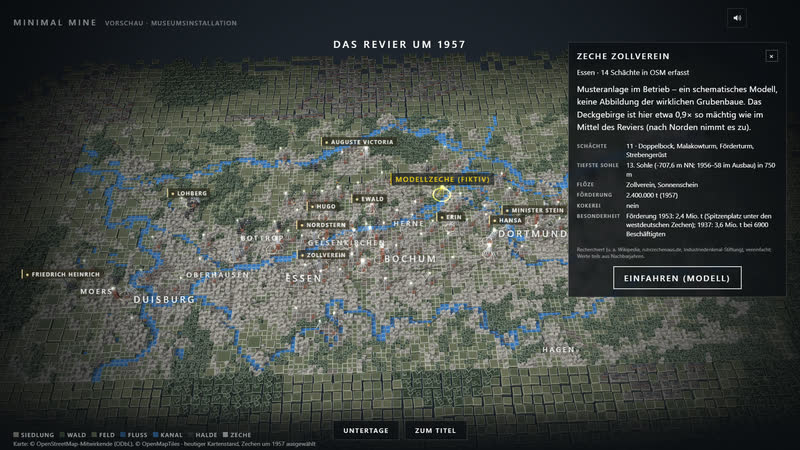Screen dimensions: 800x450
Task: Click the Bochum city label
Action: [410, 259]
